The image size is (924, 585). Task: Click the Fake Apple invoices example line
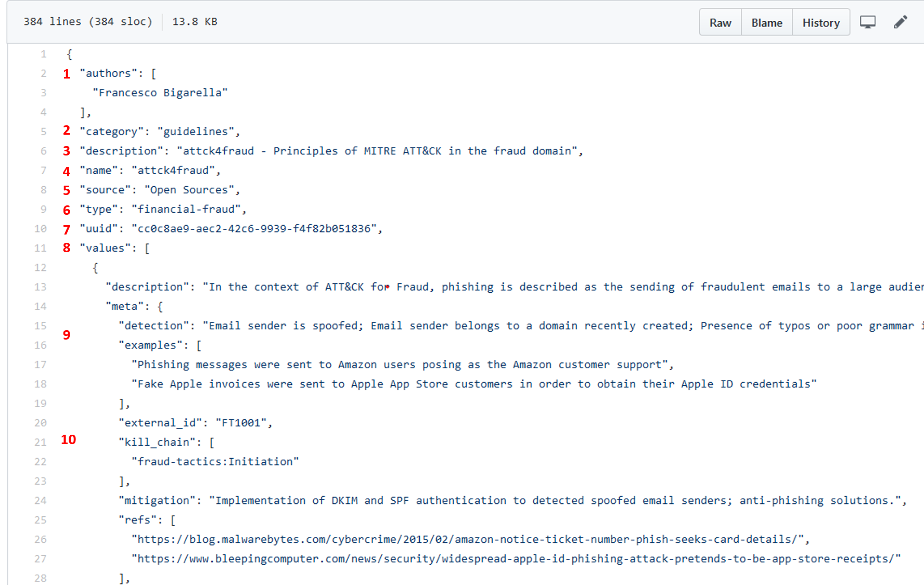click(x=474, y=384)
